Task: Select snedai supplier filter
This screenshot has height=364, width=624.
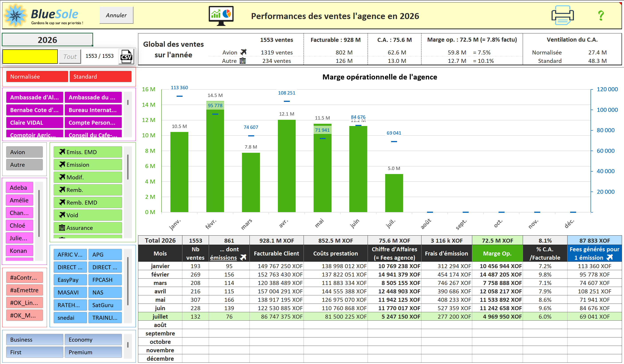Action: (x=70, y=318)
